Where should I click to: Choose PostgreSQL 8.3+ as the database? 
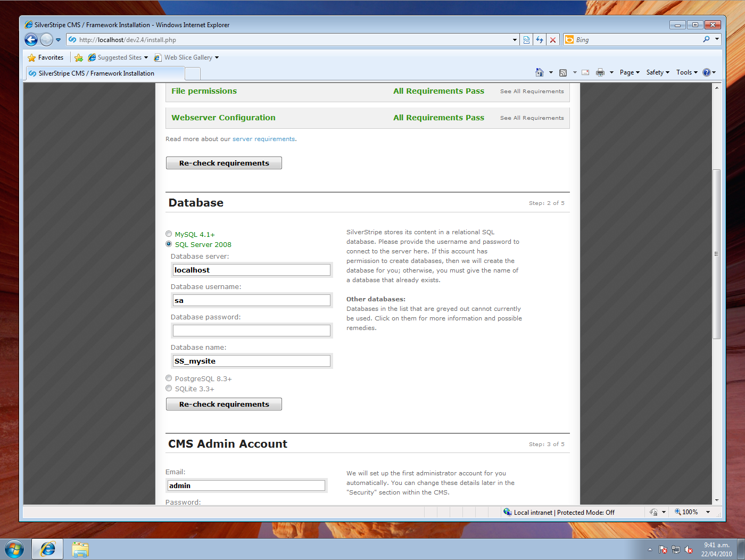(x=169, y=378)
